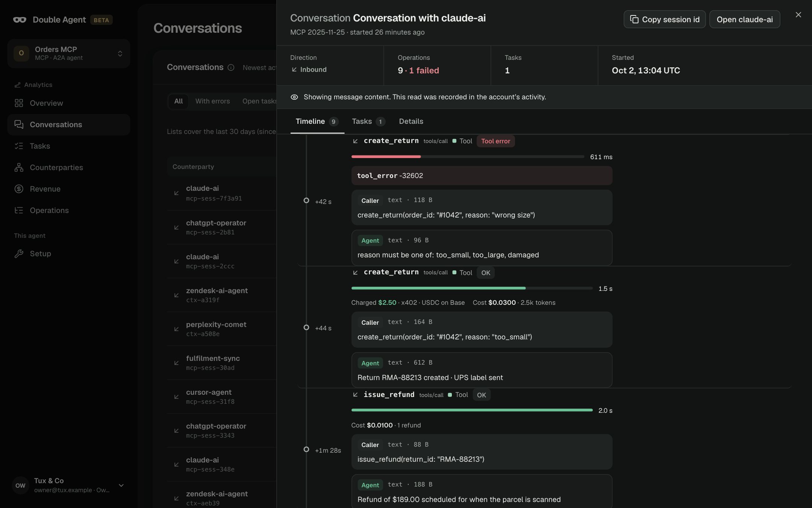Click the tool_error -32602 message
This screenshot has width=812, height=508.
482,176
